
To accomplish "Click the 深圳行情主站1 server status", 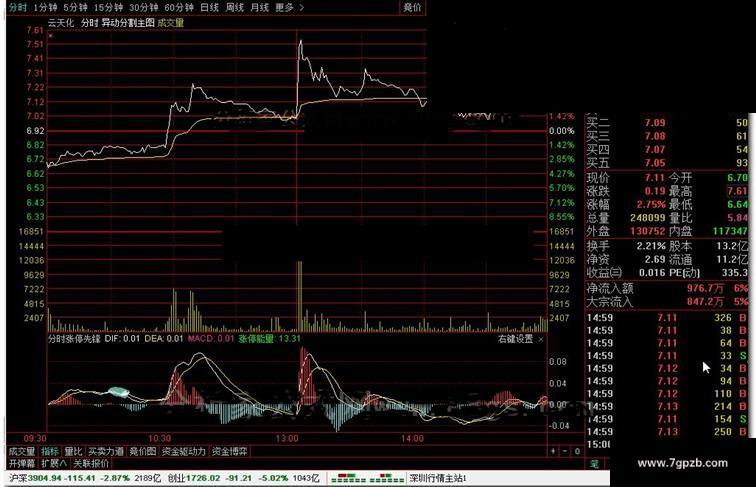I will tap(438, 478).
